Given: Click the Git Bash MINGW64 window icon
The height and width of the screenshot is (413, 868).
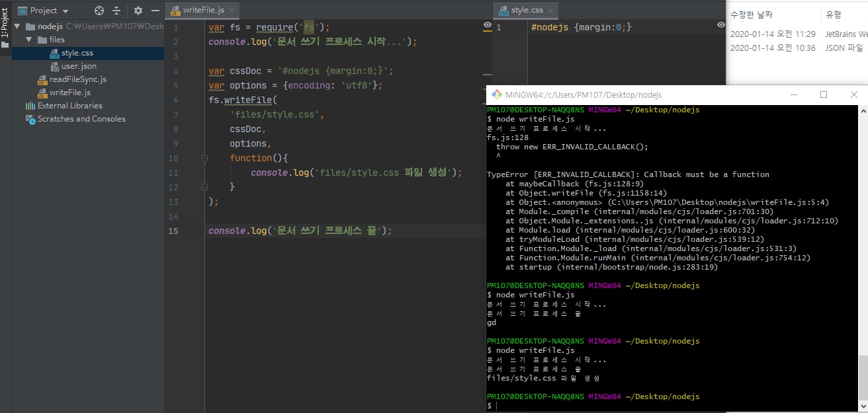Looking at the screenshot, I should (x=496, y=94).
